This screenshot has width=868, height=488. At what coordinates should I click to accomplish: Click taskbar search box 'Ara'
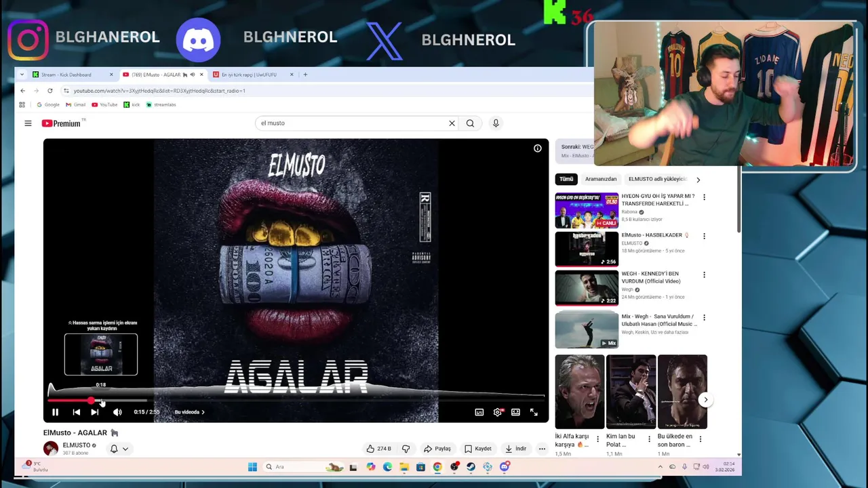[x=303, y=467]
